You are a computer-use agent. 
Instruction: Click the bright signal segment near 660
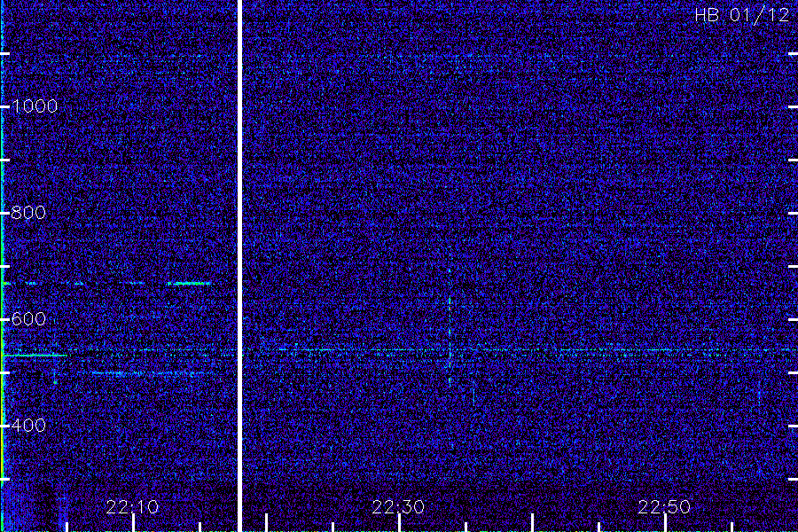[x=190, y=283]
